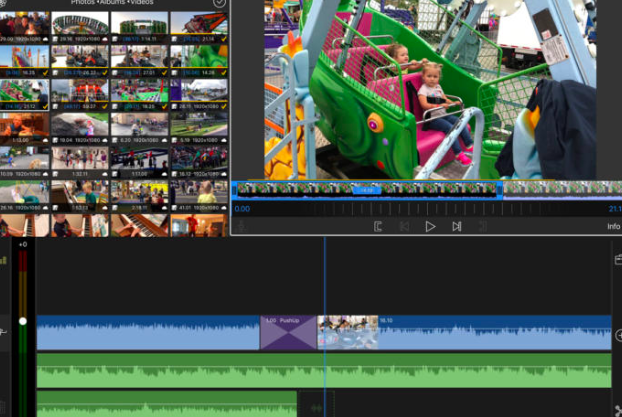622x417 pixels.
Task: Select the orange ride clip lasting 21.14
Action: point(199,27)
